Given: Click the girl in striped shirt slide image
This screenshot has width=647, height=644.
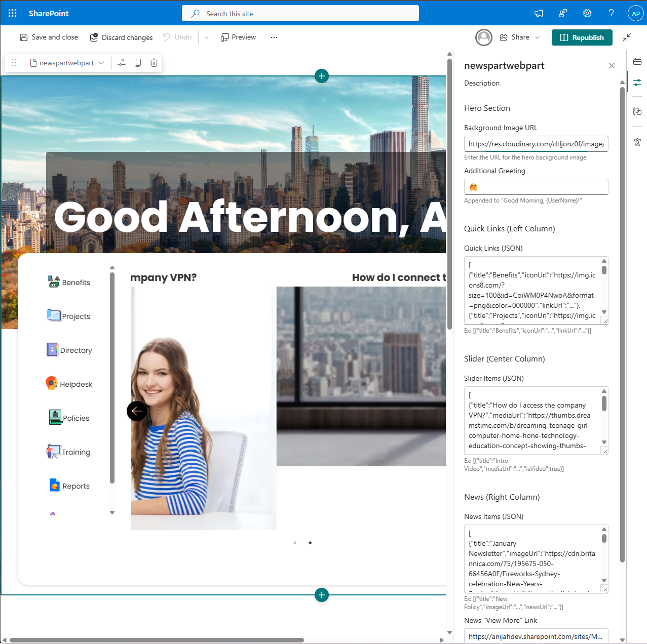Looking at the screenshot, I should click(x=204, y=408).
